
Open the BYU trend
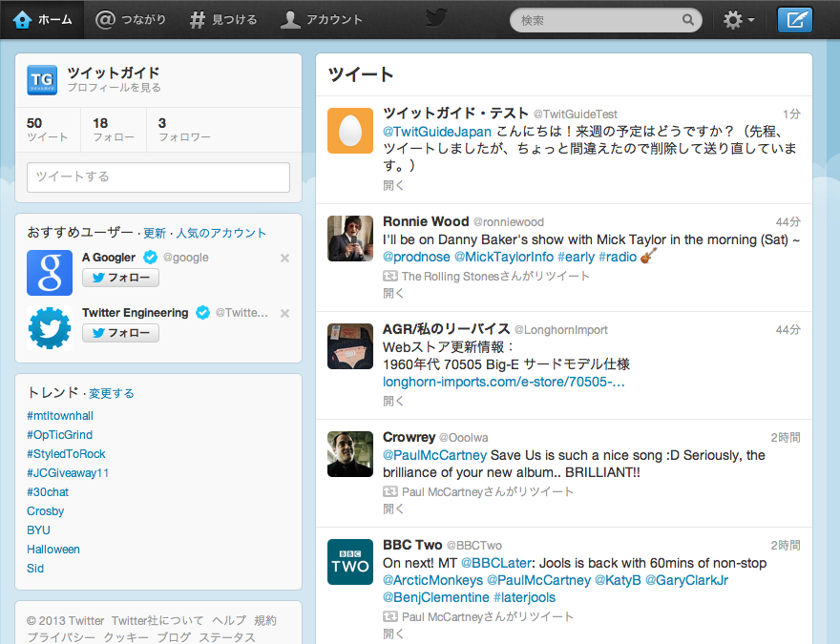(x=38, y=530)
